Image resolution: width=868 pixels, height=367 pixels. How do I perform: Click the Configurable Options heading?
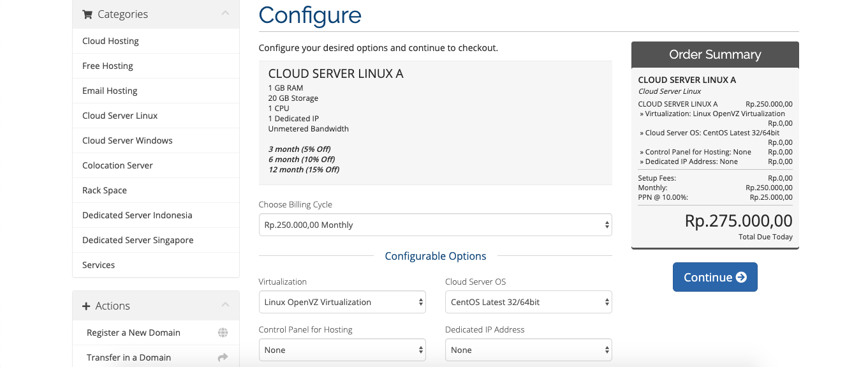(x=436, y=256)
